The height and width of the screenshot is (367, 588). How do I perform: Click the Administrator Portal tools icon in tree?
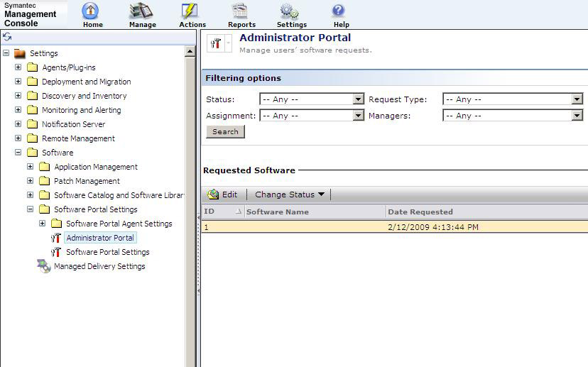click(56, 238)
